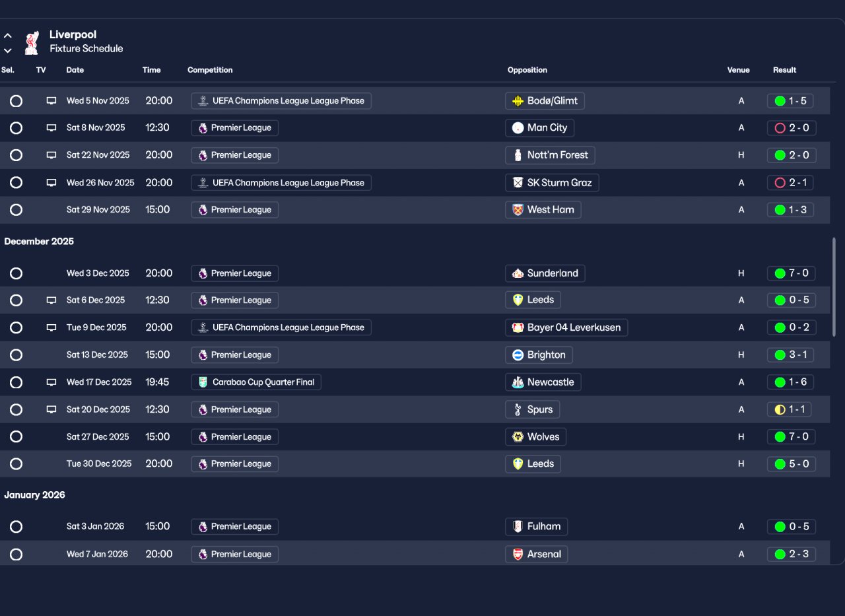
Task: Select the Wed 5 Nov 2025 fixture radio
Action: click(16, 101)
